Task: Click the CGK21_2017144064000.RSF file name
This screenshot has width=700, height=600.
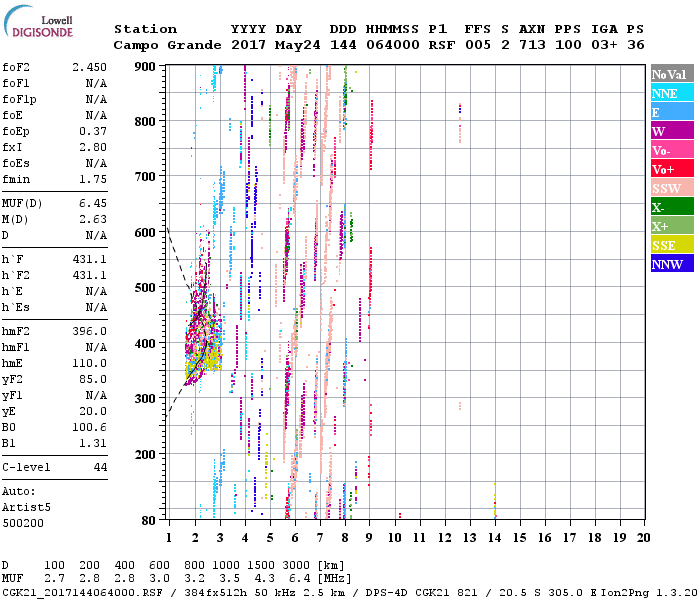Action: (x=83, y=593)
